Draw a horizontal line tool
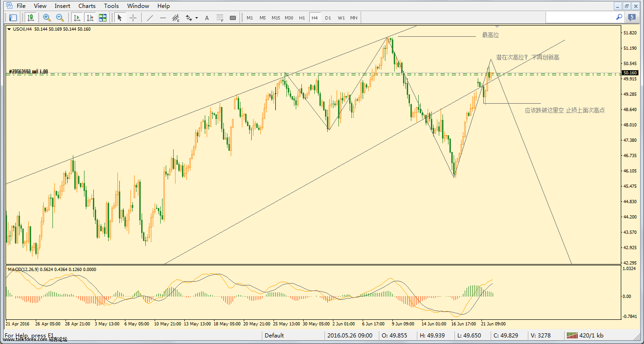Image resolution: width=644 pixels, height=344 pixels. coord(163,18)
